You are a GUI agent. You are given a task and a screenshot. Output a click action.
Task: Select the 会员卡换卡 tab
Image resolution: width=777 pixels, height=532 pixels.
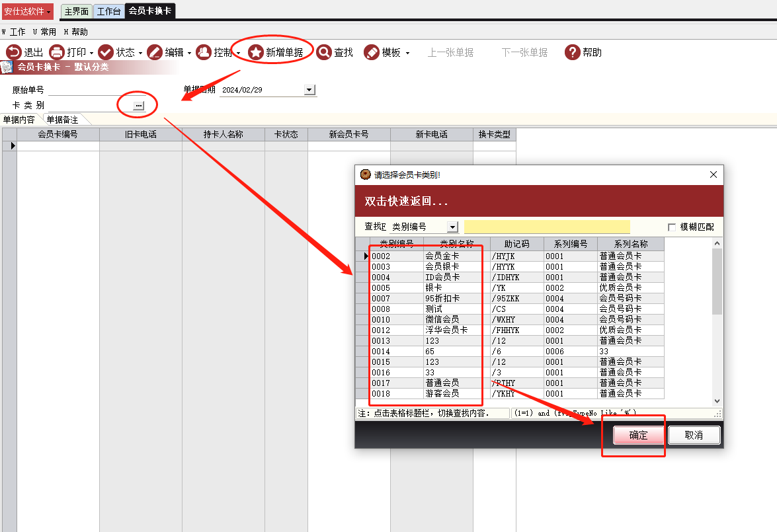150,11
